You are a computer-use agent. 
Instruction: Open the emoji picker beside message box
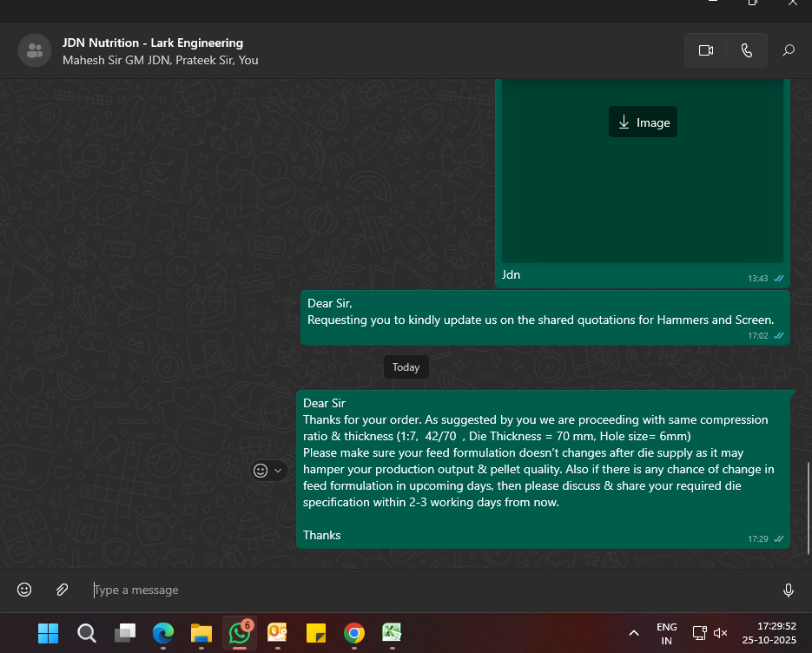point(24,590)
